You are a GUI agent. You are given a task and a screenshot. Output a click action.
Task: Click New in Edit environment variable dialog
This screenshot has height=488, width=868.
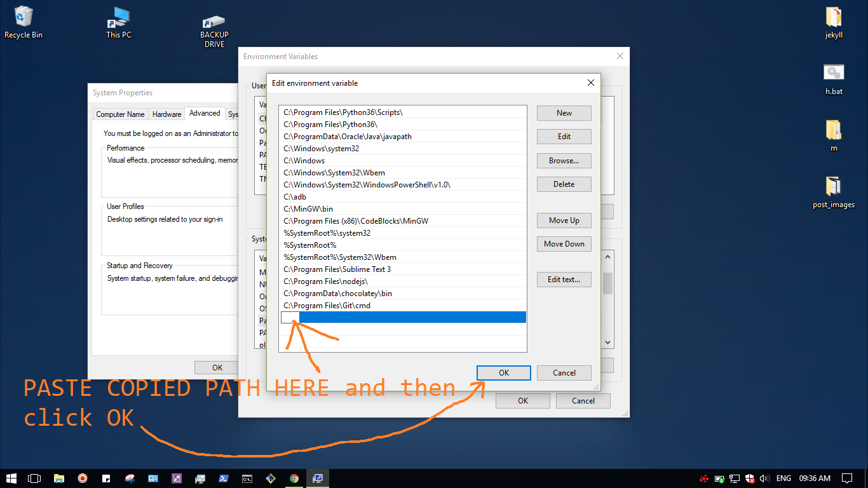(x=564, y=113)
